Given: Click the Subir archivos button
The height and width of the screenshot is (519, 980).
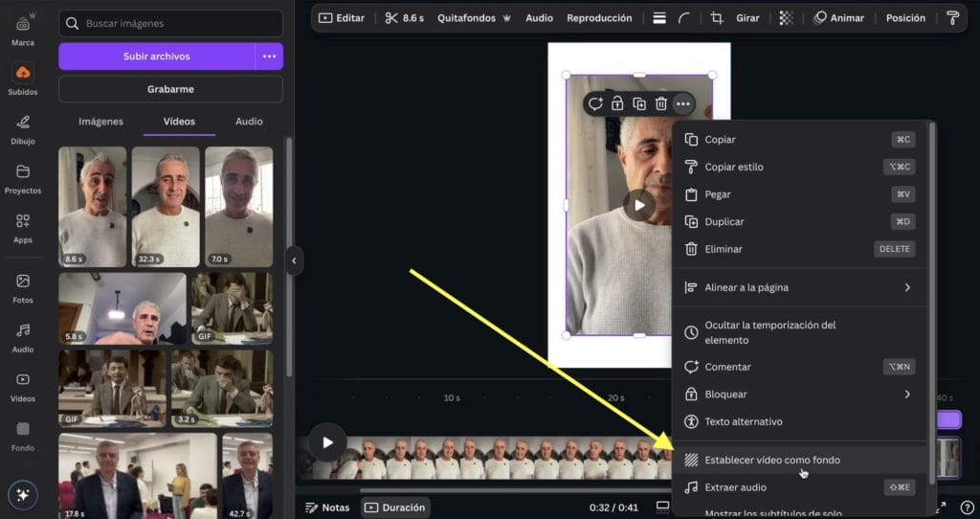Looking at the screenshot, I should [x=157, y=56].
